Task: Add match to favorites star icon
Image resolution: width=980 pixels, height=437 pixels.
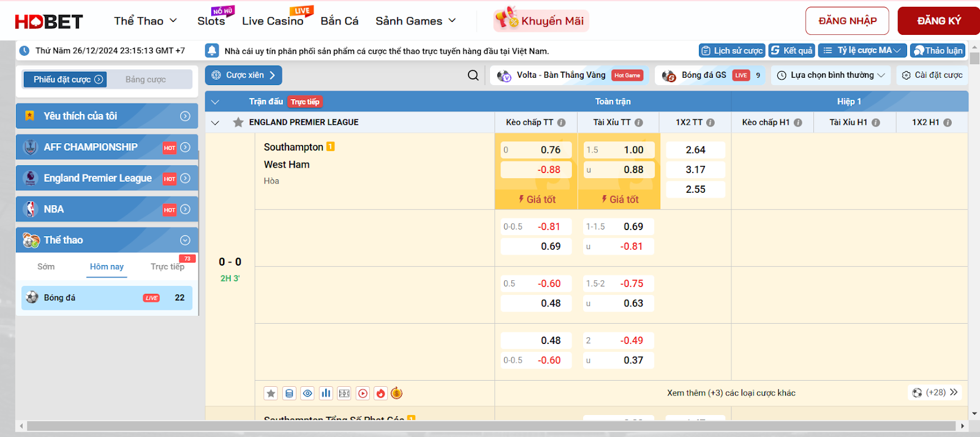Action: [x=271, y=394]
